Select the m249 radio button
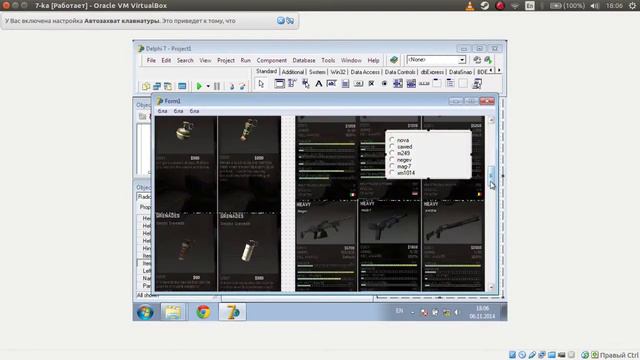Image resolution: width=640 pixels, height=360 pixels. point(392,153)
